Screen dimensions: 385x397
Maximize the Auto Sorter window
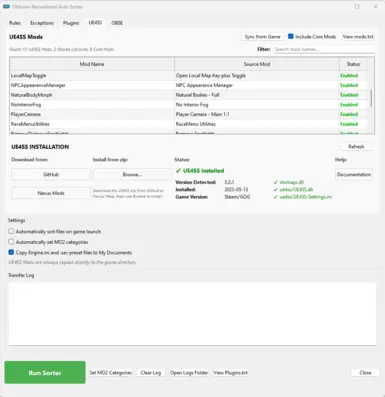(357, 6)
